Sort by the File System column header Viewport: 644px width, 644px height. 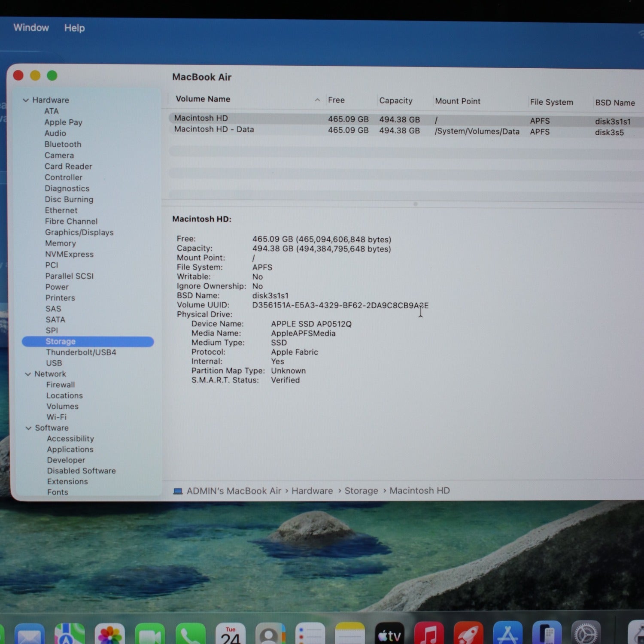(x=552, y=102)
